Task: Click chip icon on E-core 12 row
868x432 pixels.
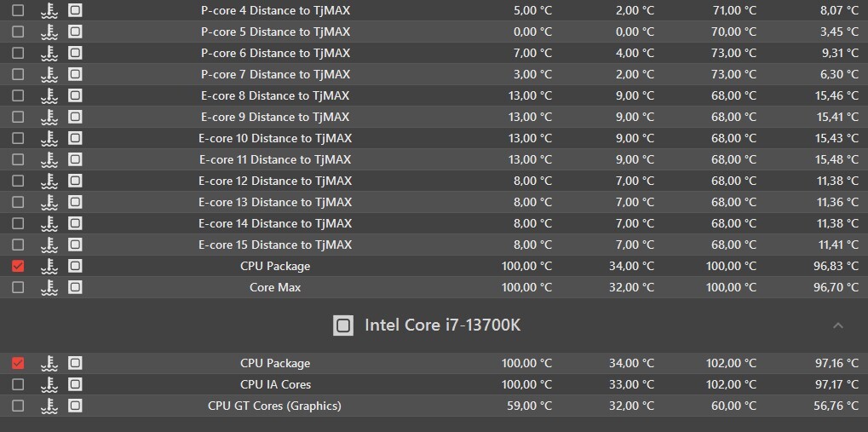Action: point(75,181)
